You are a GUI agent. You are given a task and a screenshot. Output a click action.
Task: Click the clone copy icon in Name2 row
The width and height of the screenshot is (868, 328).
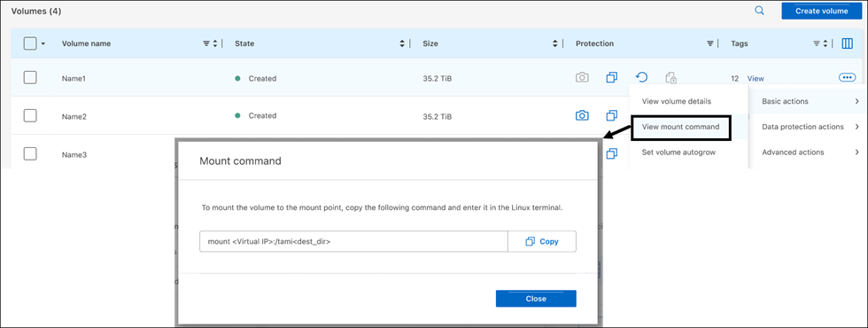tap(612, 115)
